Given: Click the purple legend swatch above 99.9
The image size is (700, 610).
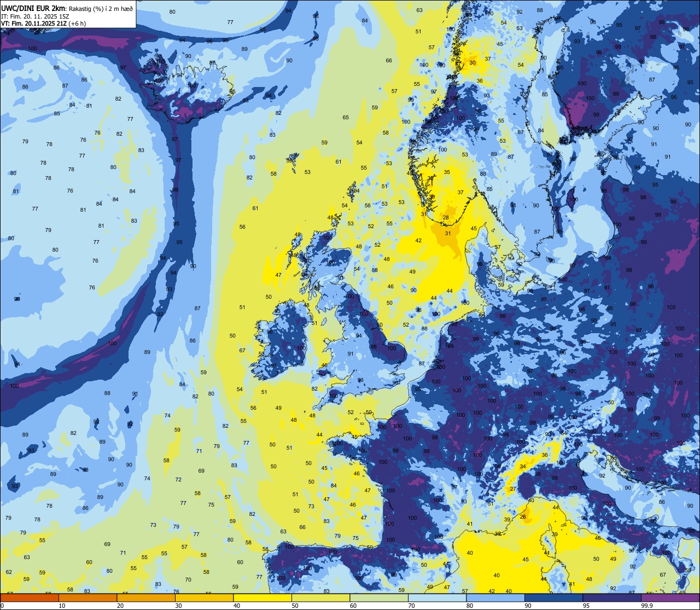Looking at the screenshot, I should click(x=670, y=597).
